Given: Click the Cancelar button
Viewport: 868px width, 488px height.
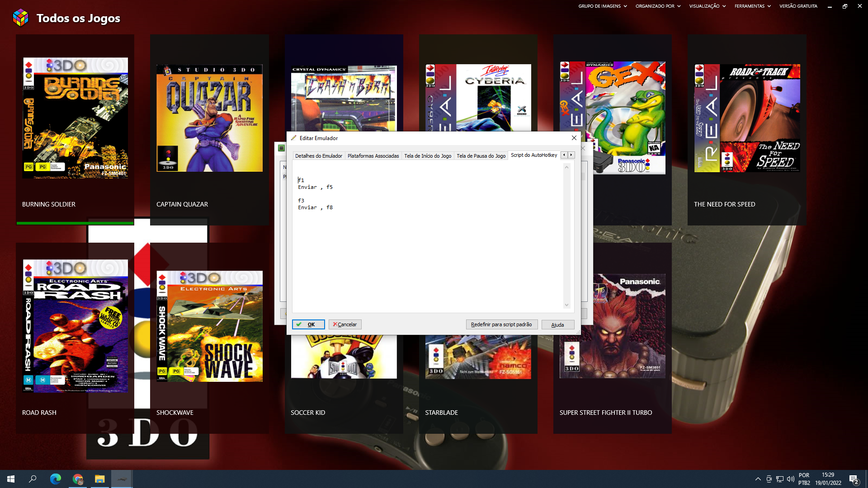Looking at the screenshot, I should (x=345, y=324).
